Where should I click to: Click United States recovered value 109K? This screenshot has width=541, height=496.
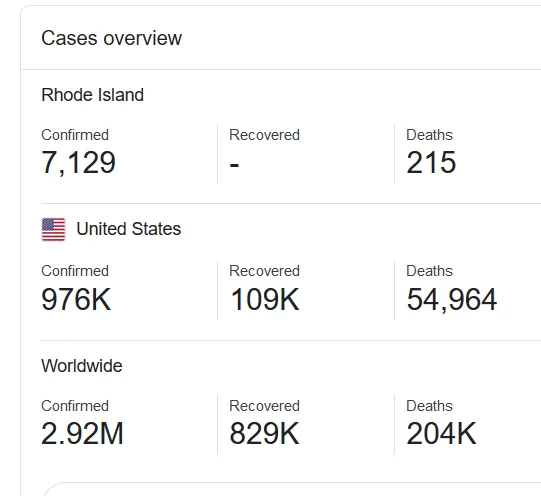pyautogui.click(x=265, y=299)
